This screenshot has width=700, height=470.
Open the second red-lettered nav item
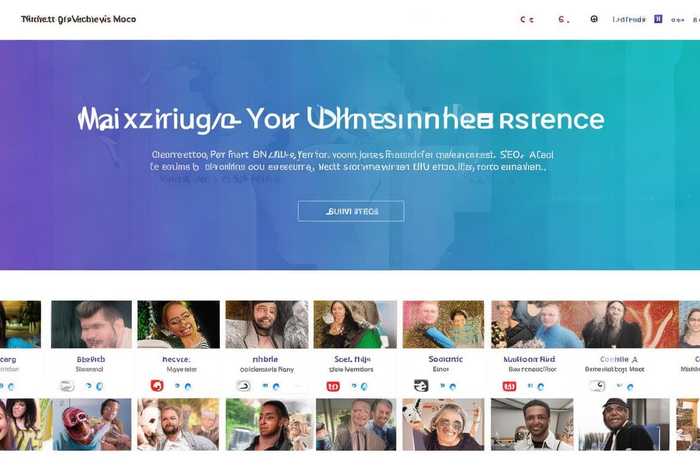tap(564, 20)
